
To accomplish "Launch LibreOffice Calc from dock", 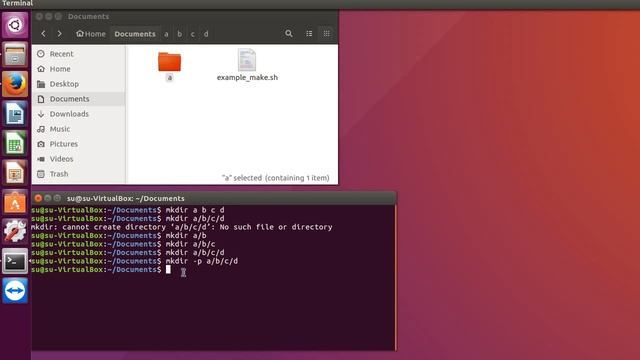I will [15, 143].
